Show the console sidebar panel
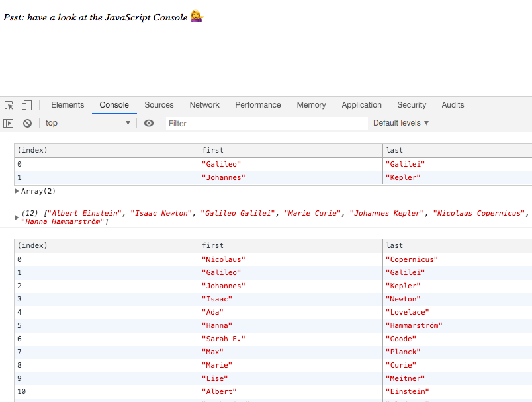 (9, 123)
